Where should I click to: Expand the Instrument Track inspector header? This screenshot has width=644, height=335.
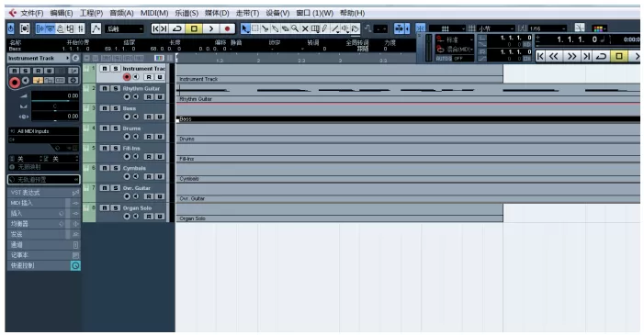pyautogui.click(x=40, y=59)
